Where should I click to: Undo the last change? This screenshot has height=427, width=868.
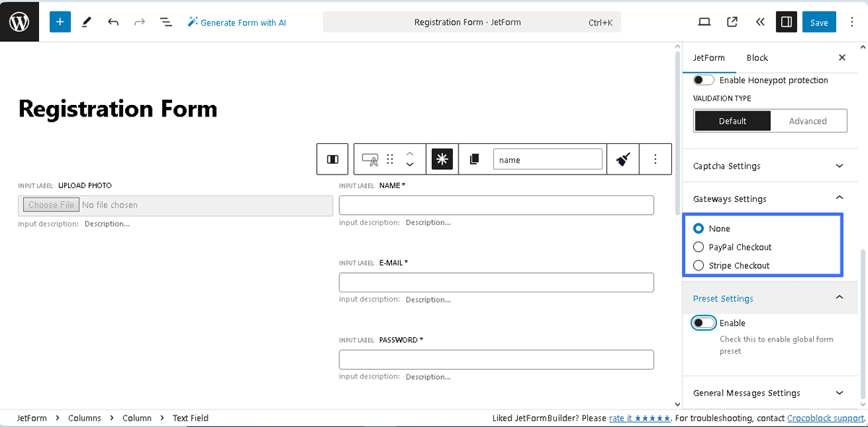click(x=113, y=22)
